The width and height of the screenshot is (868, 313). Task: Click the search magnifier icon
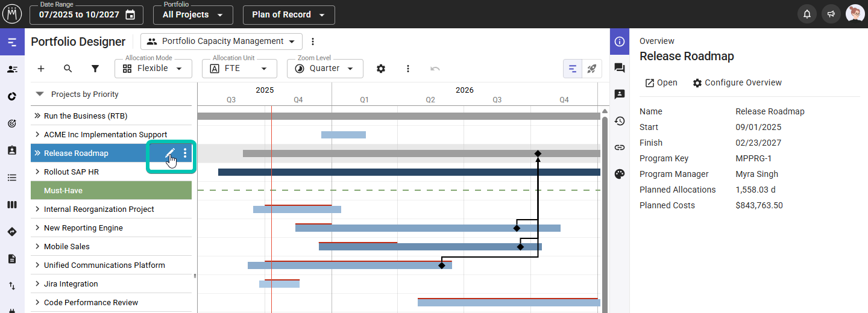tap(68, 69)
